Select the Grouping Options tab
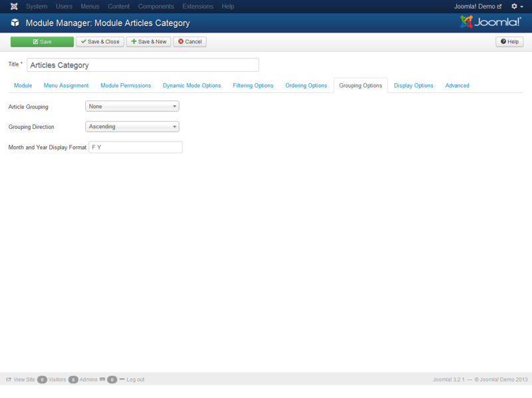 pos(360,86)
